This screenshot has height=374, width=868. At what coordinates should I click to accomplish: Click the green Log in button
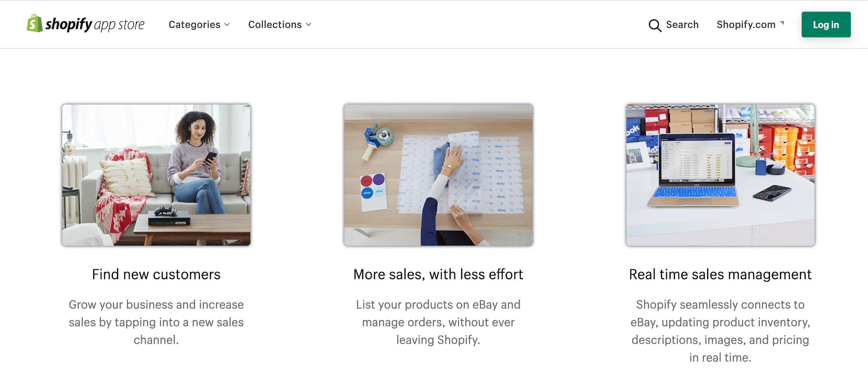coord(826,24)
